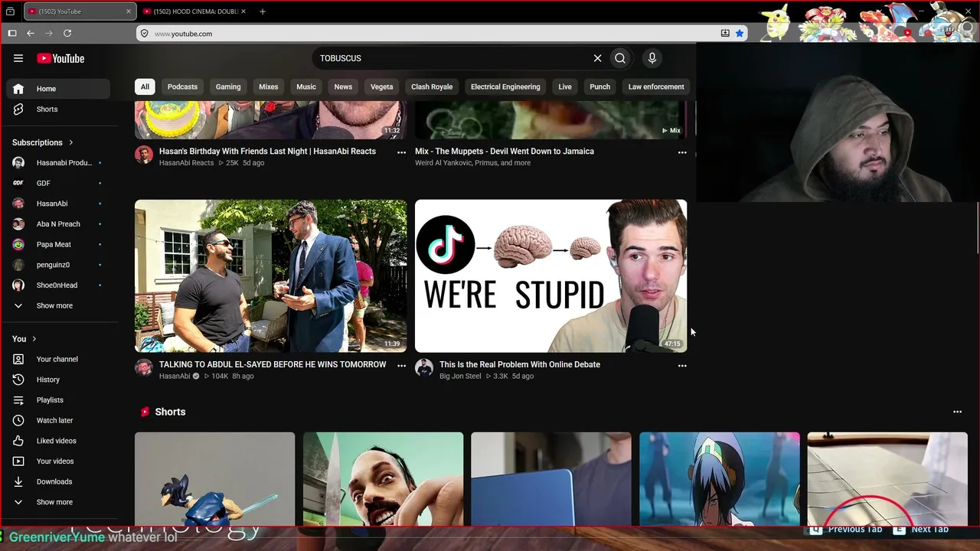Open Downloads in the sidebar
Image resolution: width=980 pixels, height=551 pixels.
pyautogui.click(x=58, y=481)
